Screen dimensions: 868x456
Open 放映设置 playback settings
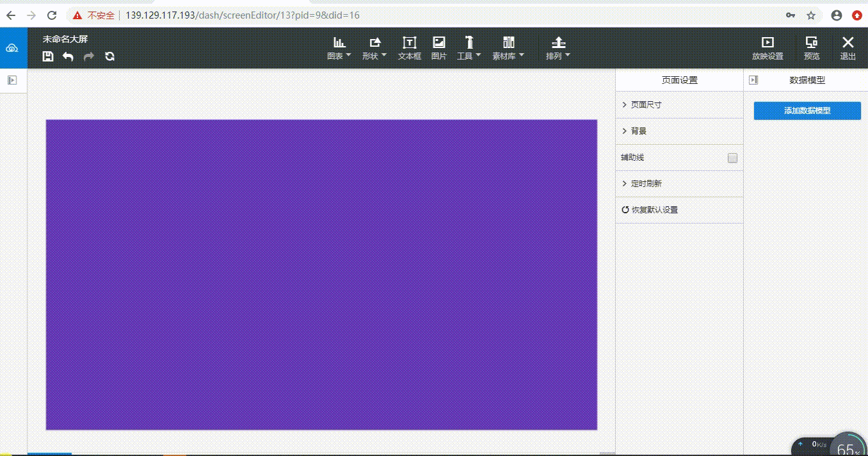[x=768, y=49]
